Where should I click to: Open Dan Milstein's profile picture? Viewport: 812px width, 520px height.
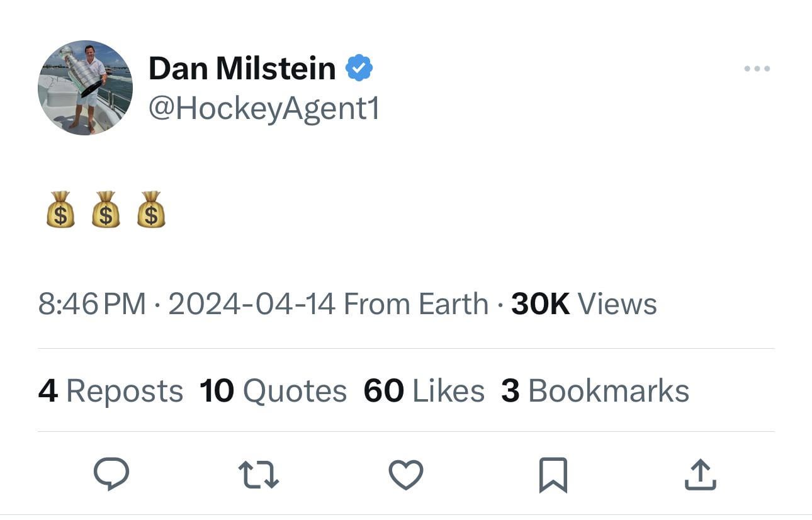85,88
